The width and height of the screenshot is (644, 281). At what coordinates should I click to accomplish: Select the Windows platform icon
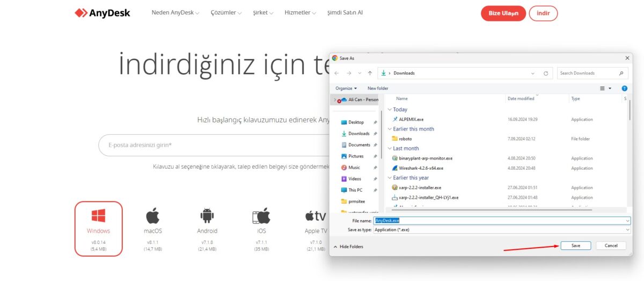98,216
